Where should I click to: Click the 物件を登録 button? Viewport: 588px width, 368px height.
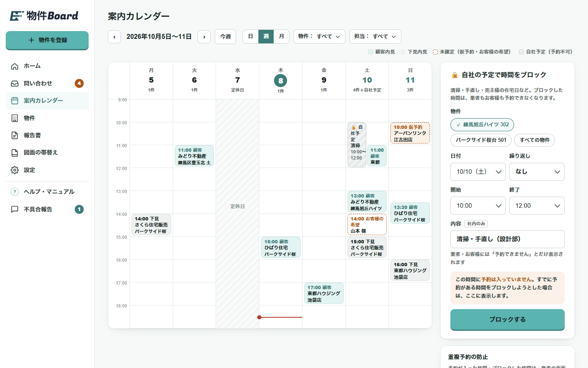[47, 40]
